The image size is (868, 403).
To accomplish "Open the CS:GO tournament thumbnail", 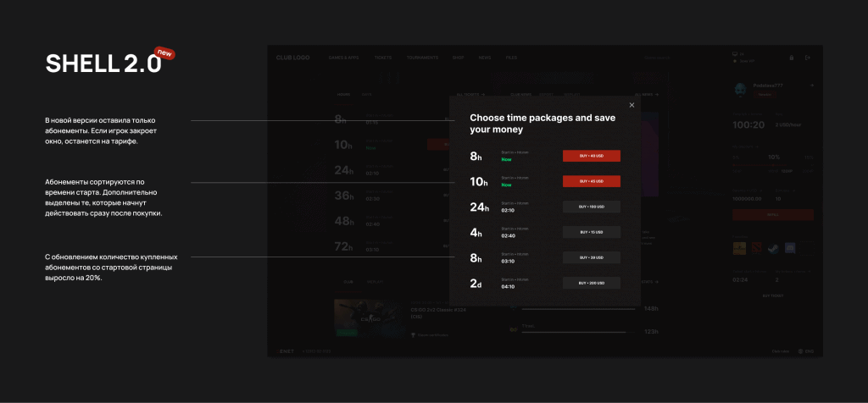I will point(369,317).
